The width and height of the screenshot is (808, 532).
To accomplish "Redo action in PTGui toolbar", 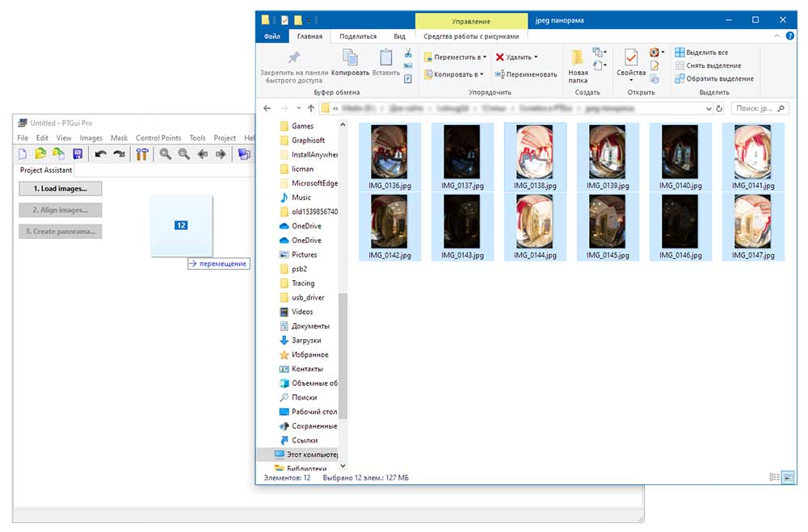I will 119,154.
